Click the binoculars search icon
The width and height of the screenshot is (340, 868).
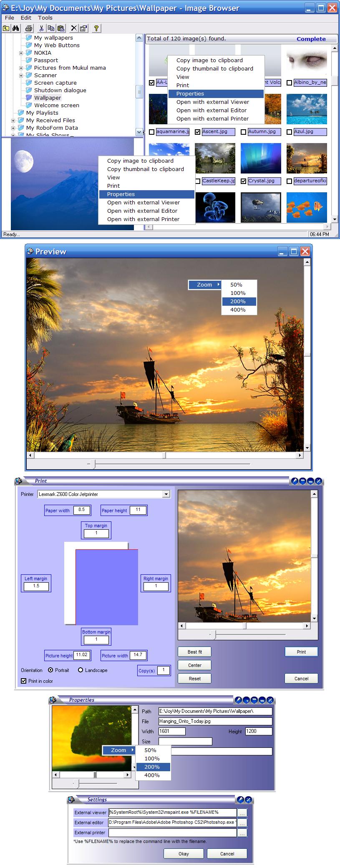pos(16,28)
